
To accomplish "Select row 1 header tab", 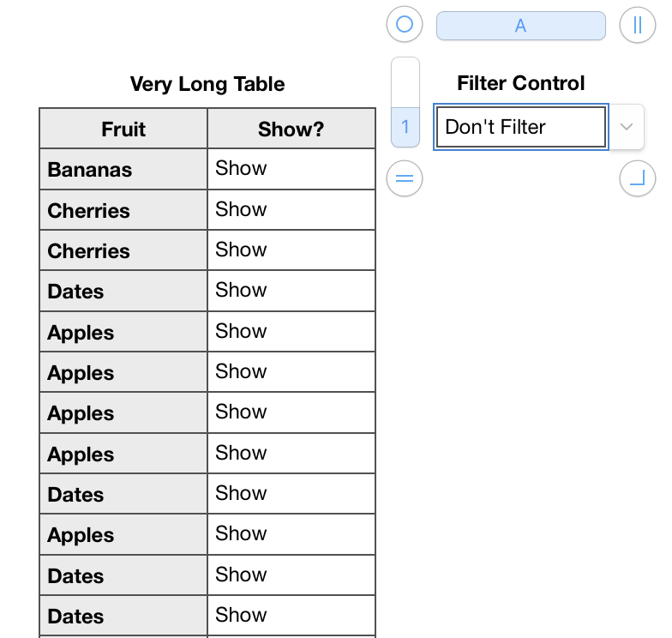I will [x=405, y=127].
